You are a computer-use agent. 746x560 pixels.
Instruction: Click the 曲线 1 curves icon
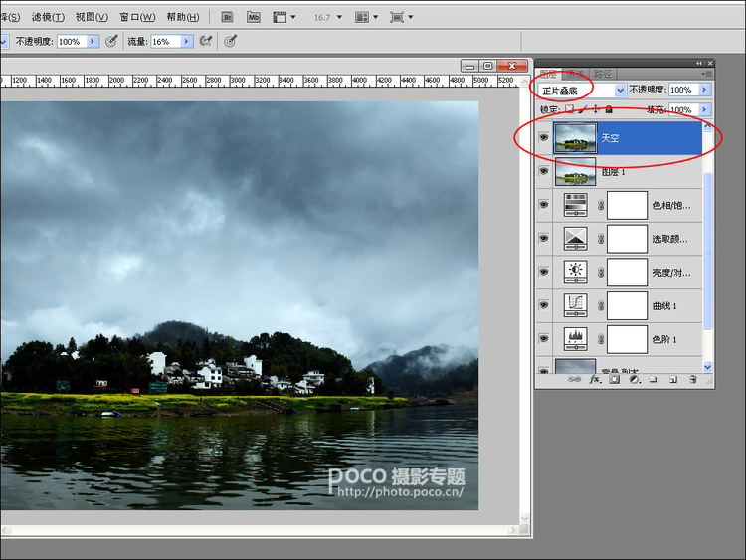576,305
